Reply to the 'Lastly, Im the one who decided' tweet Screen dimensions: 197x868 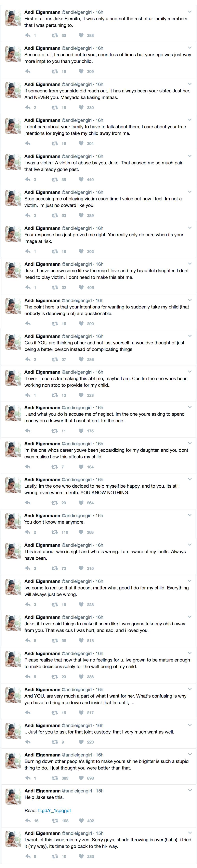pyautogui.click(x=28, y=503)
